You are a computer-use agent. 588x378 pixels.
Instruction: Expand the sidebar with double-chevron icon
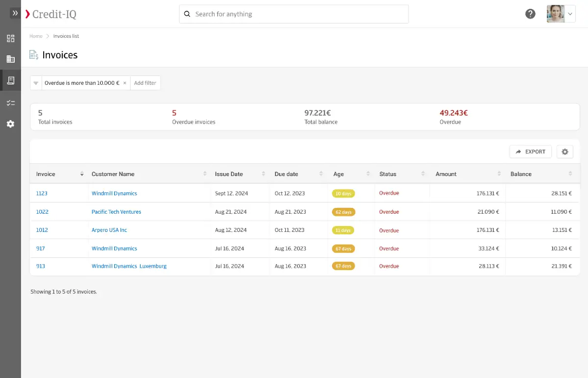[15, 13]
